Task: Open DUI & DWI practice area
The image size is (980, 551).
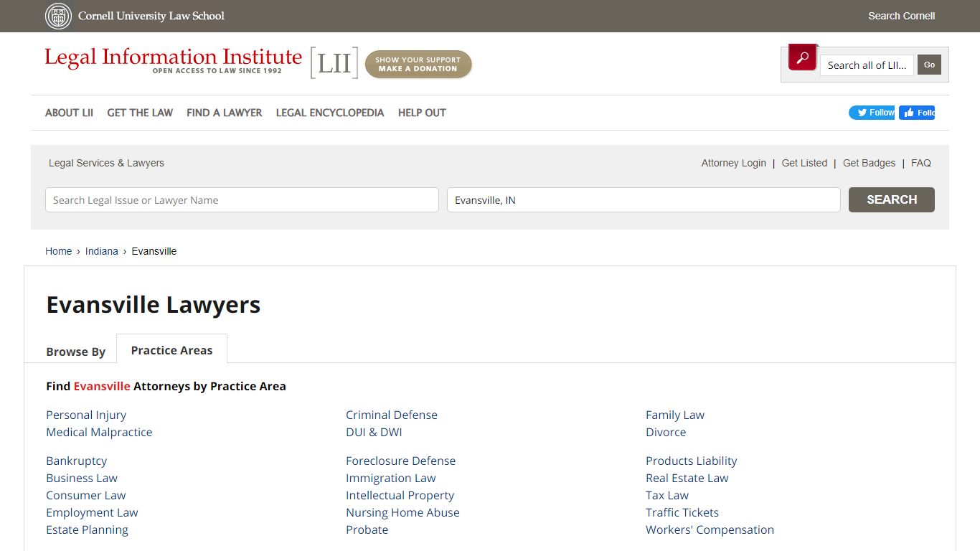Action: click(374, 432)
